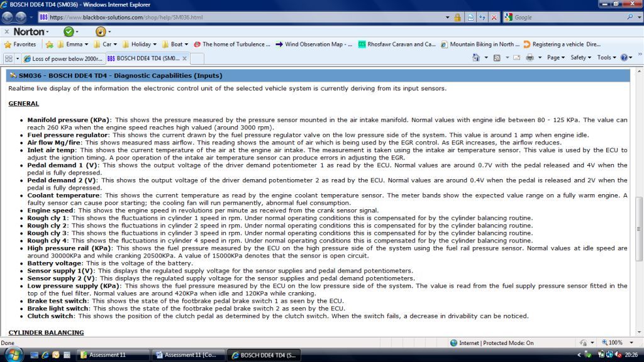This screenshot has width=644, height=362.
Task: Click the Print icon
Action: (530, 58)
